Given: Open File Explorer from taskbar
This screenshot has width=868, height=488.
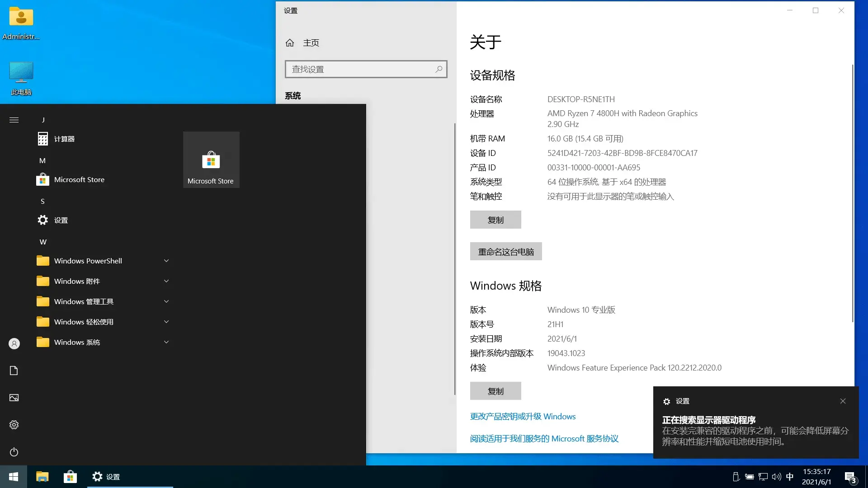Looking at the screenshot, I should [x=42, y=477].
